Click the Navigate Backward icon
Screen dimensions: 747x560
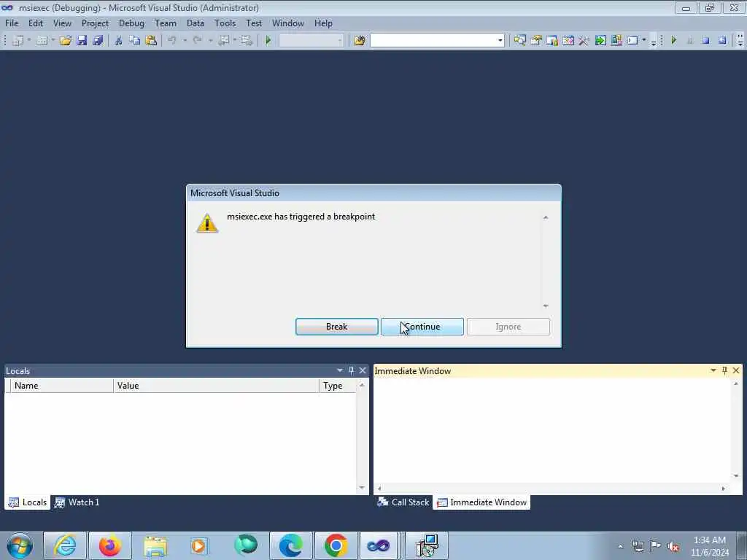(x=223, y=41)
